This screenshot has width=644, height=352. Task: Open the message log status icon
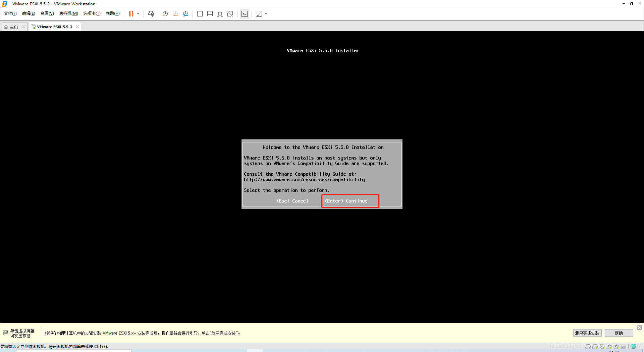[634, 346]
